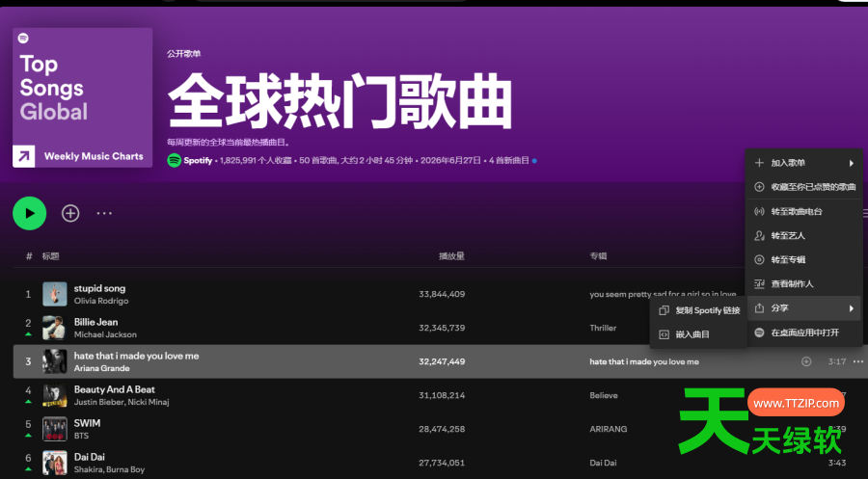Click the SWIM track title
The image size is (868, 479).
(x=88, y=423)
